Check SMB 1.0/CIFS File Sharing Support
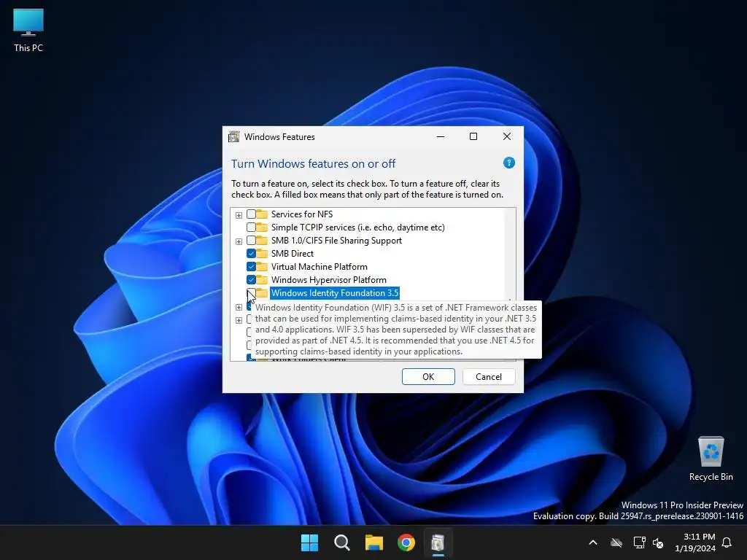Screen dimensions: 747x560 tap(251, 241)
